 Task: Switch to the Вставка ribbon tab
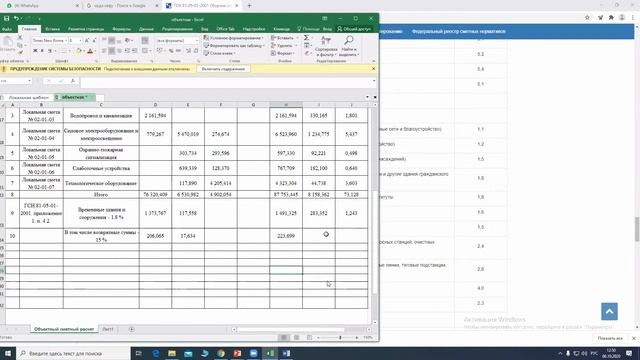pyautogui.click(x=53, y=29)
